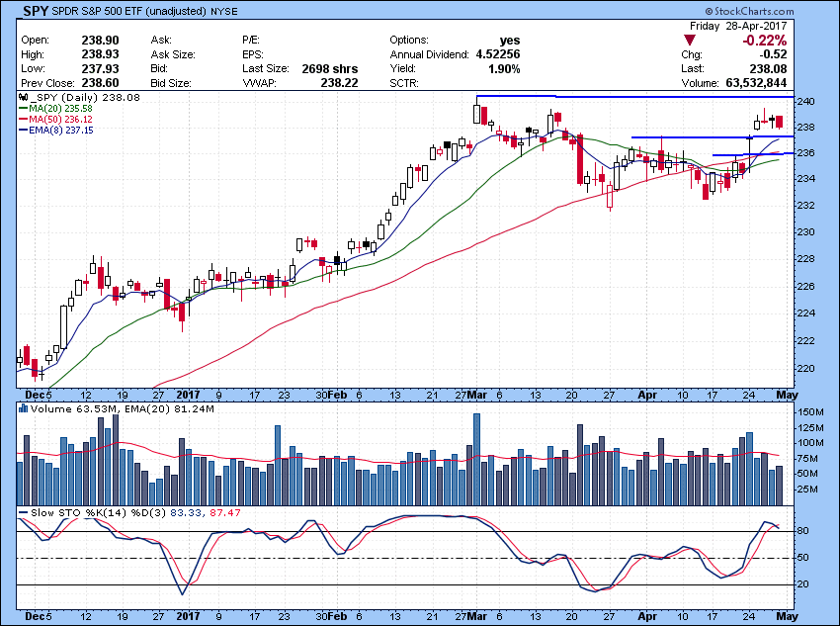Click the 'Bid:' label

(159, 68)
